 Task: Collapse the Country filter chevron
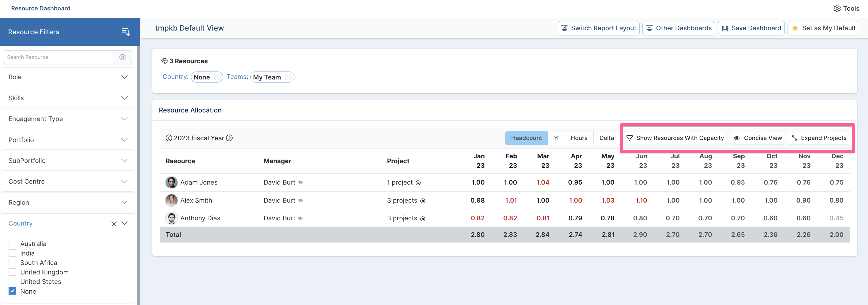coord(124,223)
